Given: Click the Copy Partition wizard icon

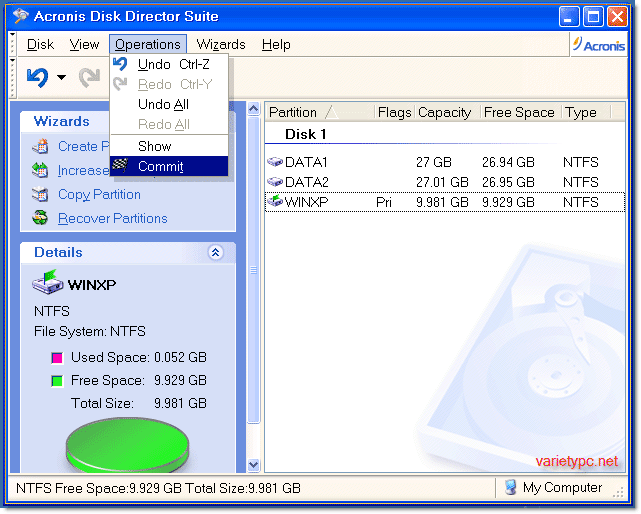Looking at the screenshot, I should coord(40,194).
